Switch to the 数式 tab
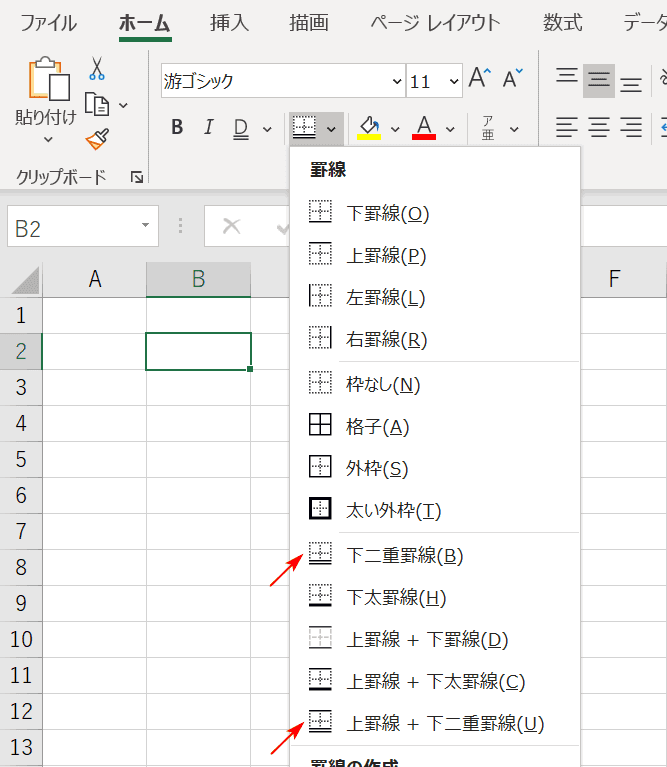The width and height of the screenshot is (667, 767). tap(562, 23)
